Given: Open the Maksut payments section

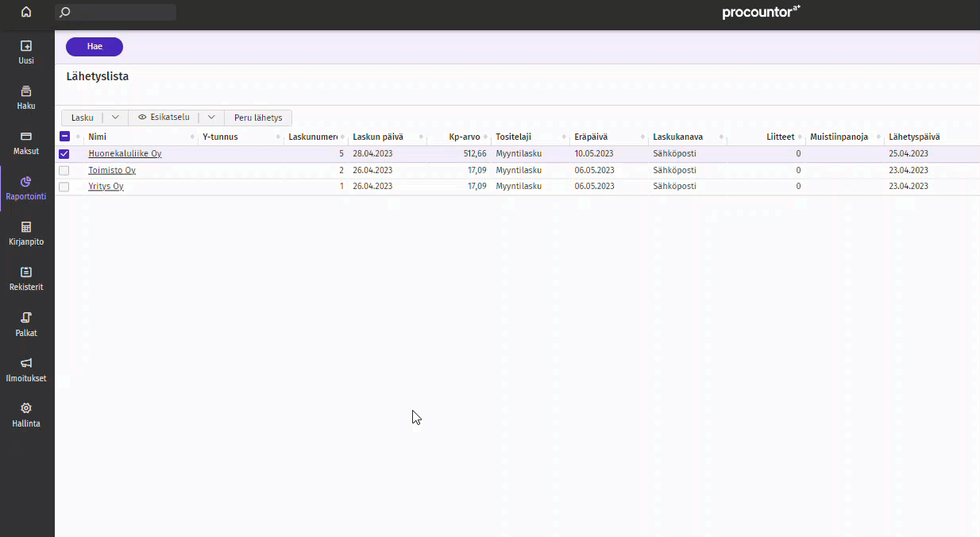Looking at the screenshot, I should [x=26, y=142].
